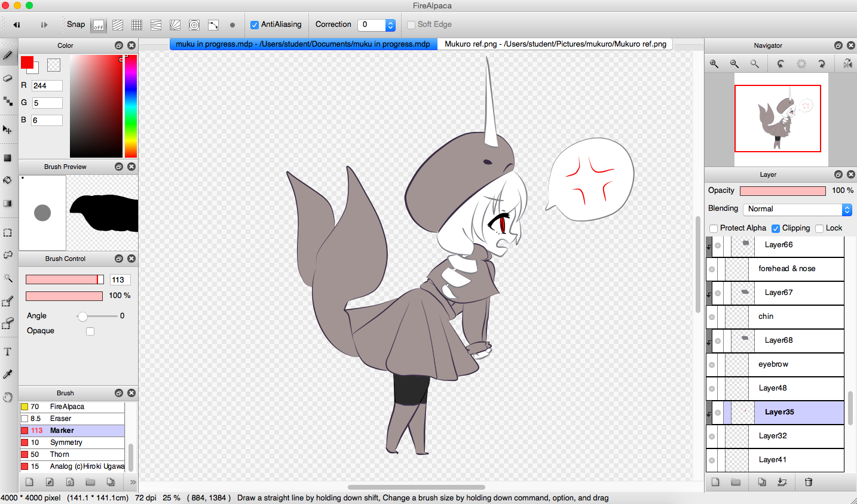Select the Text tool
This screenshot has width=857, height=504.
tap(8, 352)
